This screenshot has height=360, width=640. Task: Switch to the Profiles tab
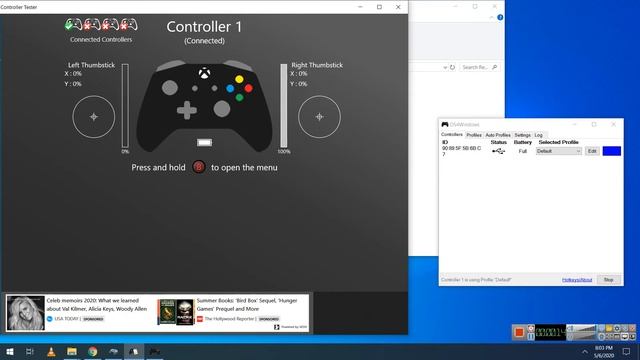click(474, 135)
